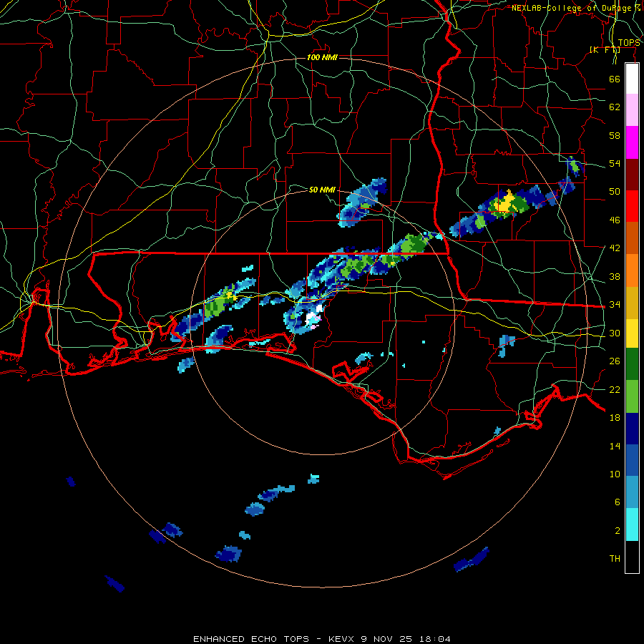
Task: Click the 18 scale label
Action: click(615, 418)
